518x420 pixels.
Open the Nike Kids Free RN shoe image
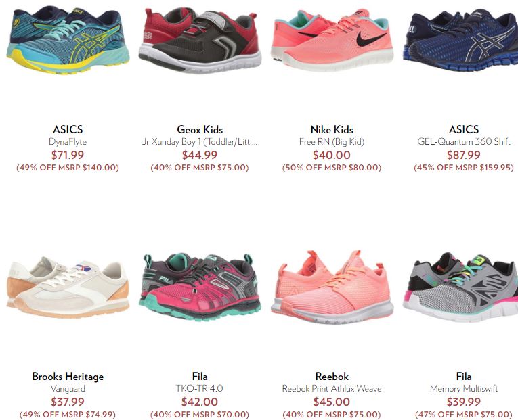pyautogui.click(x=332, y=41)
